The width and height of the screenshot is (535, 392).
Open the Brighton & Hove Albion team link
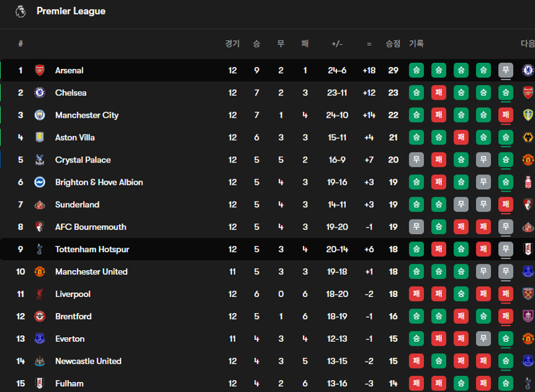(x=99, y=183)
